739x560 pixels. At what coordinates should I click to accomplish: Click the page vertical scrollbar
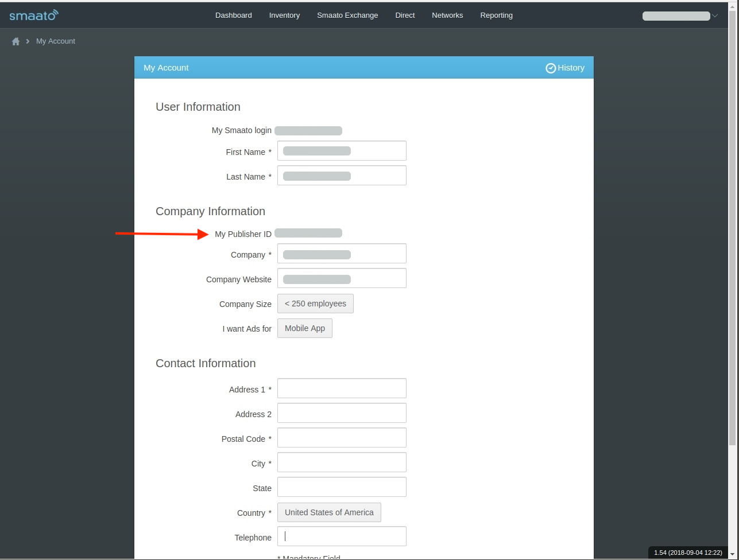(x=732, y=230)
